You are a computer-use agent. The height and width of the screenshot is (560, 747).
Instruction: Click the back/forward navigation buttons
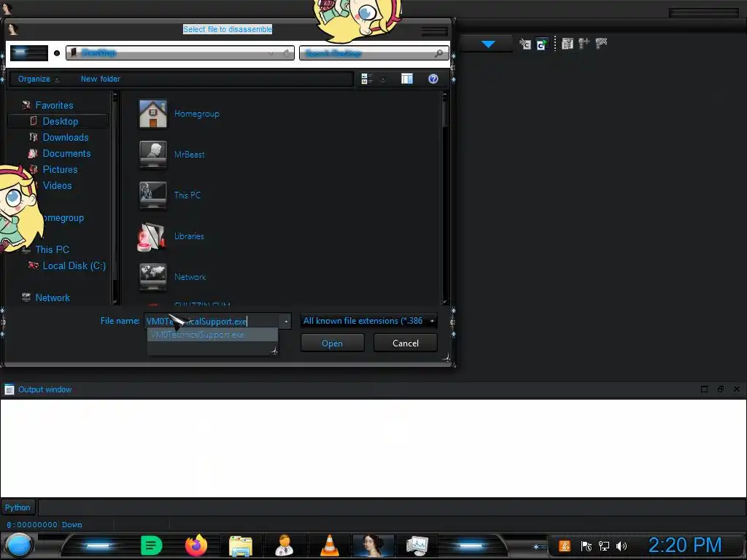click(x=29, y=52)
